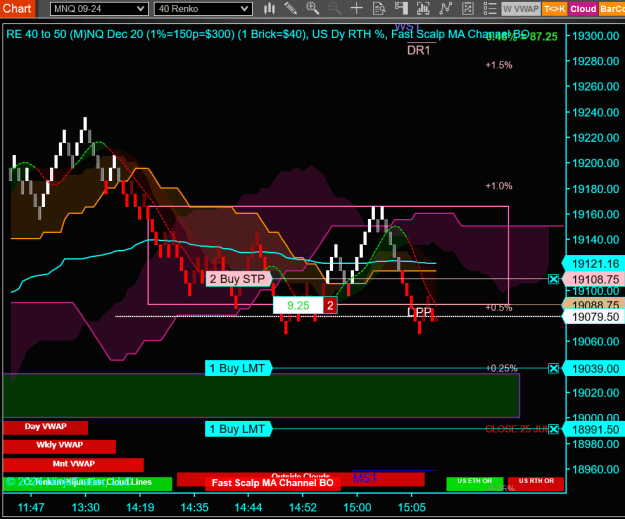
Task: Click the 15:00 time axis label
Action: 357,507
